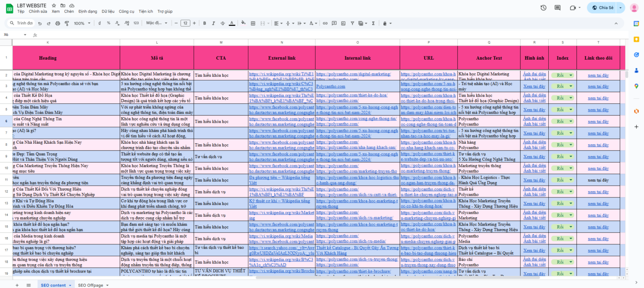Click the decrease decimal places icon
Viewport: 644px width, 288px height.
point(117,23)
